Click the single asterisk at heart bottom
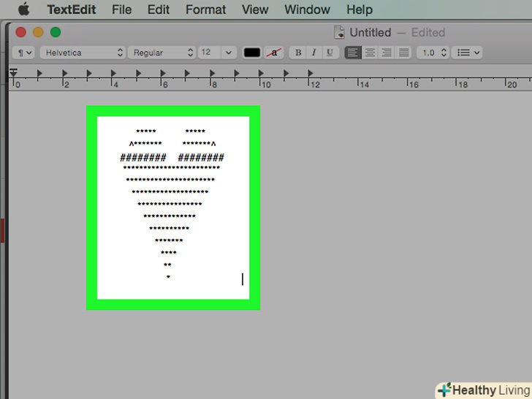 [168, 277]
